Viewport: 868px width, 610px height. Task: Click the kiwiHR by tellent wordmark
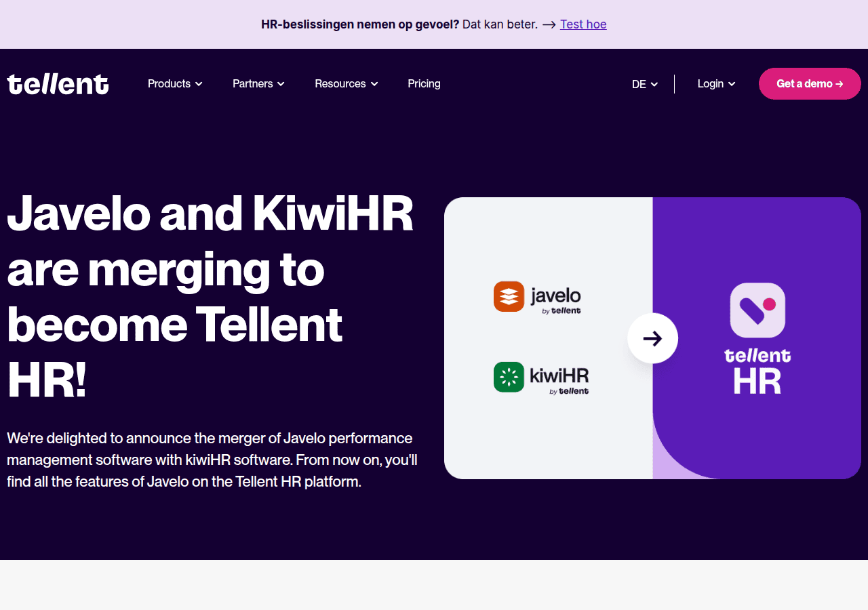coord(559,380)
